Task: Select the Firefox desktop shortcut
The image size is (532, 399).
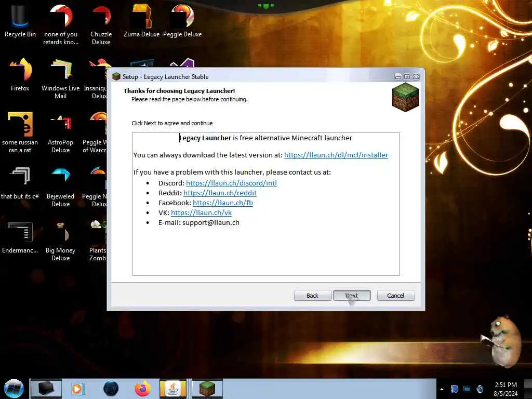Action: (x=20, y=75)
